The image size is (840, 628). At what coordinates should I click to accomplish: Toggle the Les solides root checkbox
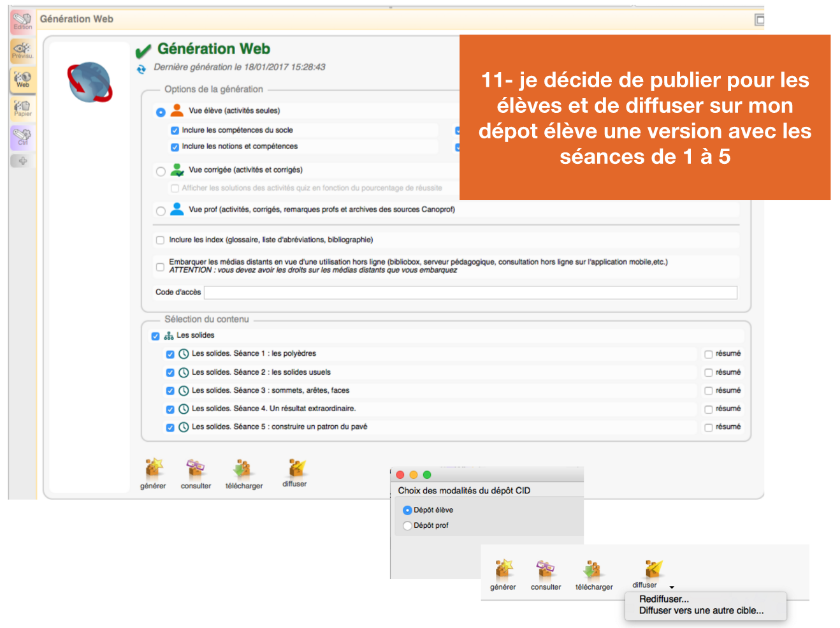click(156, 336)
